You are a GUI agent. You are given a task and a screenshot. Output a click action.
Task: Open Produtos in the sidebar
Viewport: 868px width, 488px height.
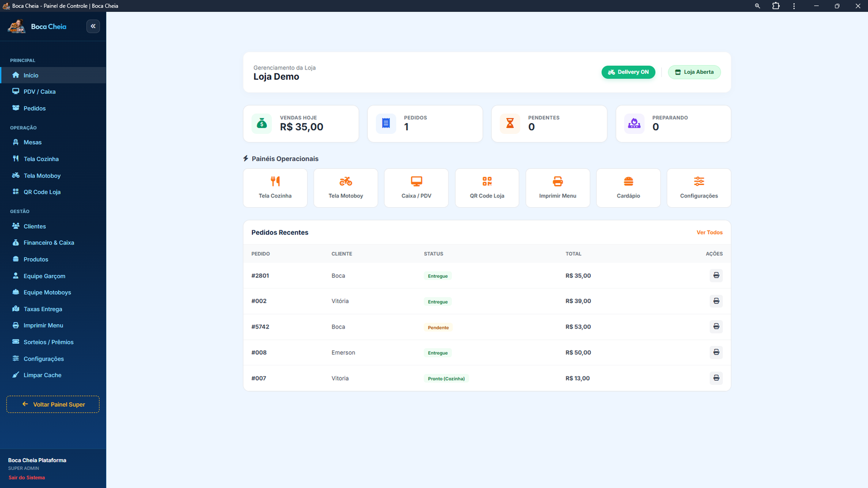point(53,259)
